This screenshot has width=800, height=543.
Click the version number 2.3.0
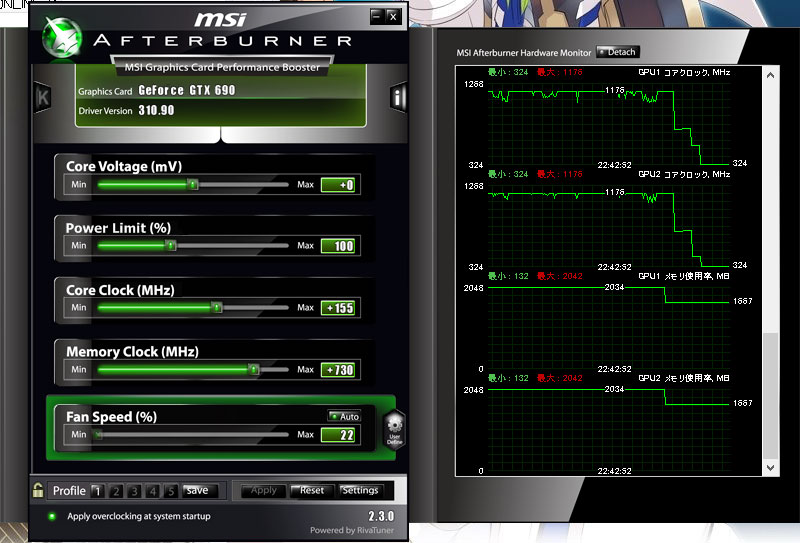(381, 515)
